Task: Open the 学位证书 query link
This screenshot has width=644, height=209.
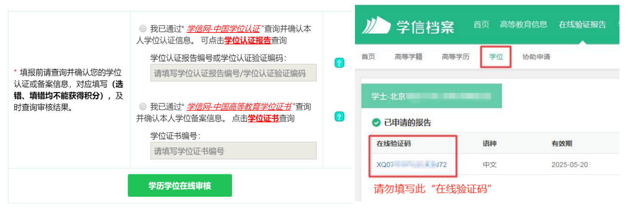Action: pos(263,118)
